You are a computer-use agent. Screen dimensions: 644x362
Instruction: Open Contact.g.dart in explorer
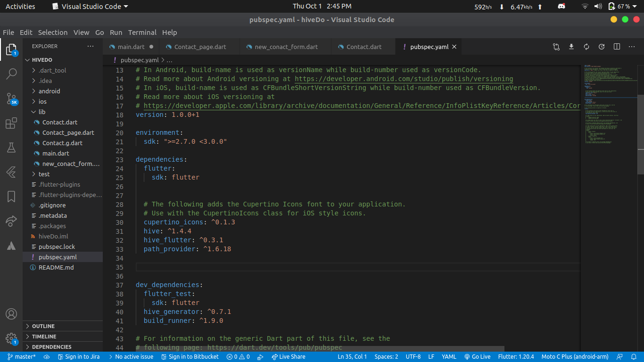62,143
